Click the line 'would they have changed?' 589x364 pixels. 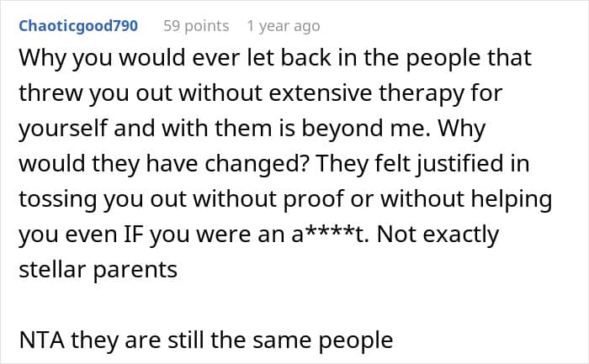(x=273, y=164)
